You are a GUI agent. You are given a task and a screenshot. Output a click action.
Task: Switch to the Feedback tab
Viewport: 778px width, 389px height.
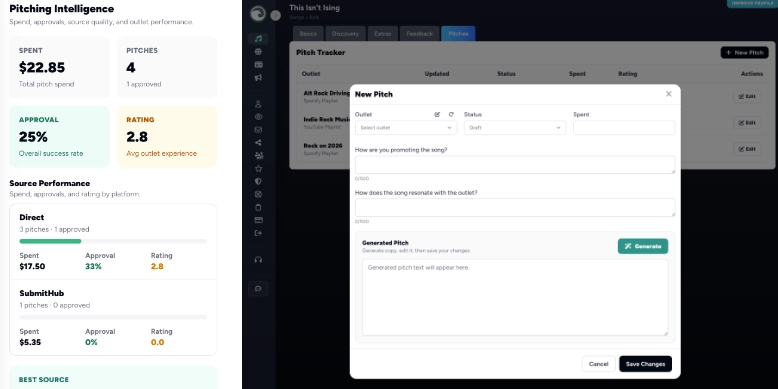[x=419, y=34]
